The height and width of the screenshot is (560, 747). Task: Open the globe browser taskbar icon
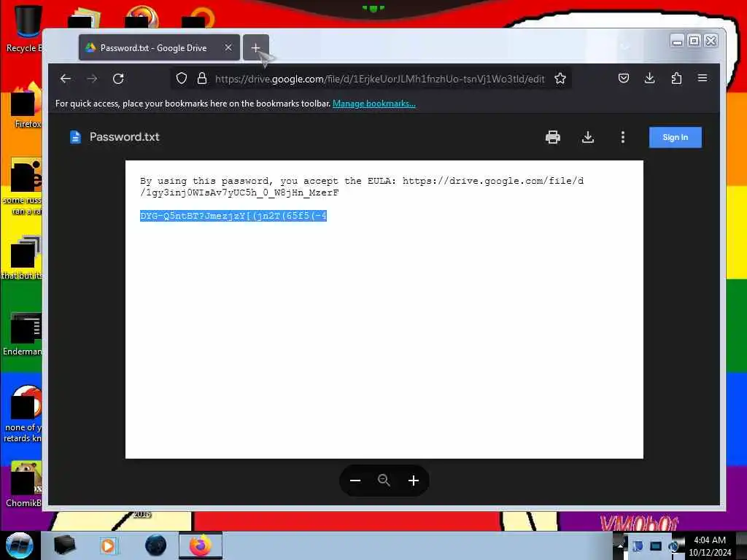[x=156, y=545]
